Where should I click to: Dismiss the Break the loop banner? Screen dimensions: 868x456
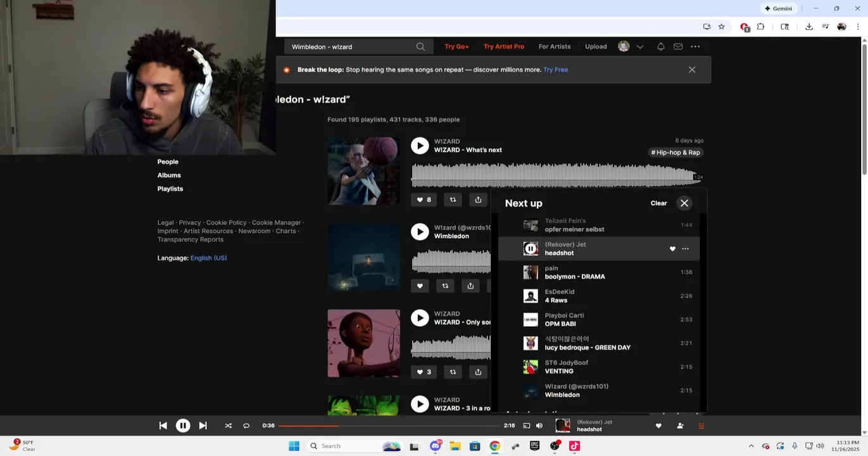[x=692, y=70]
